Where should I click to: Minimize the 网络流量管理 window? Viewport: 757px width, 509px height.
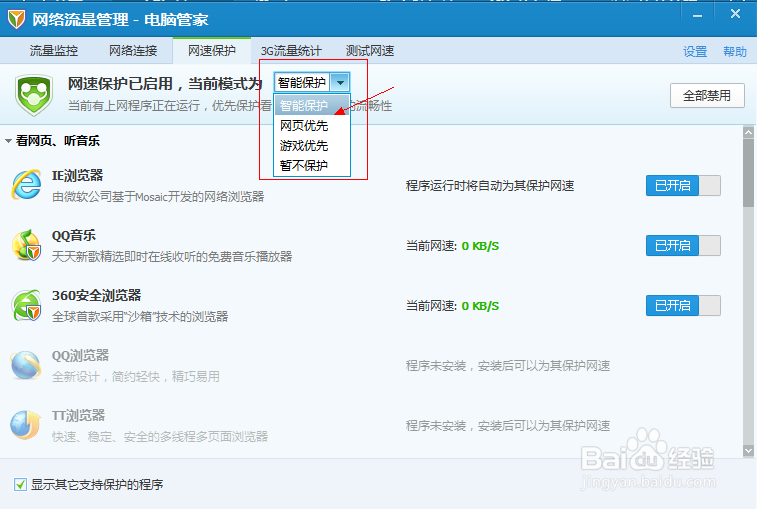pyautogui.click(x=697, y=16)
